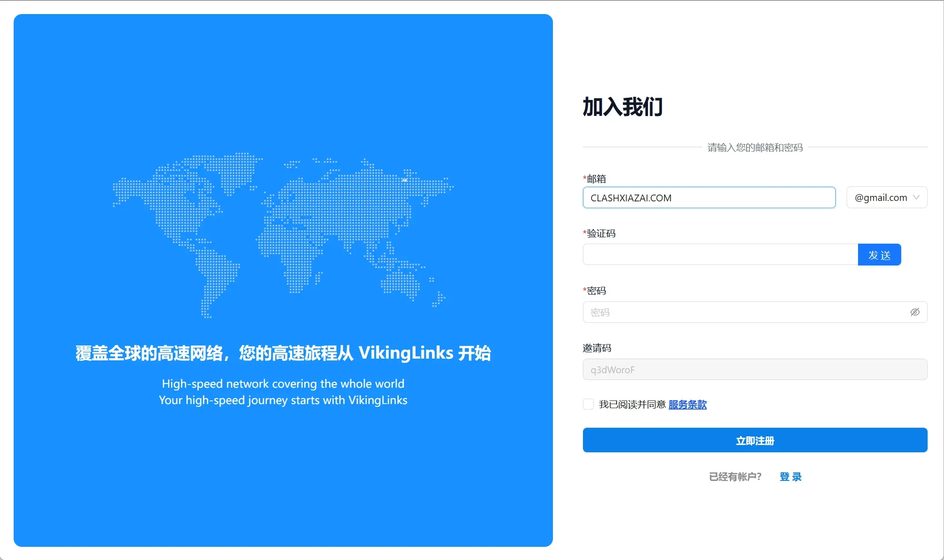944x560 pixels.
Task: Focus the email field containing CLASHXIAZAI.COM
Action: (708, 198)
